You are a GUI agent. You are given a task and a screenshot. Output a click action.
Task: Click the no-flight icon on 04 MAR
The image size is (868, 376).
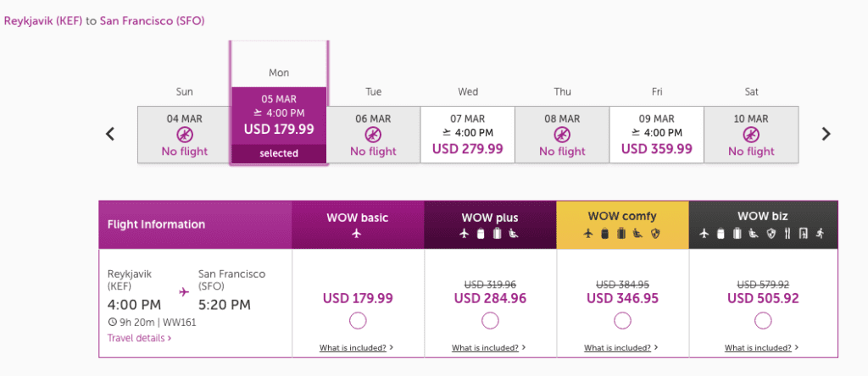(184, 135)
